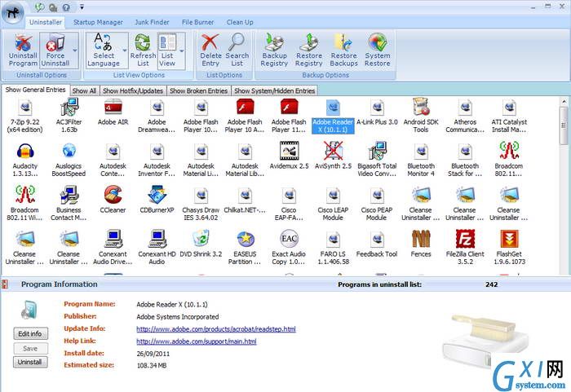Select the FileZilla Client 3.5.2 entry
The height and width of the screenshot is (392, 571).
tap(465, 248)
